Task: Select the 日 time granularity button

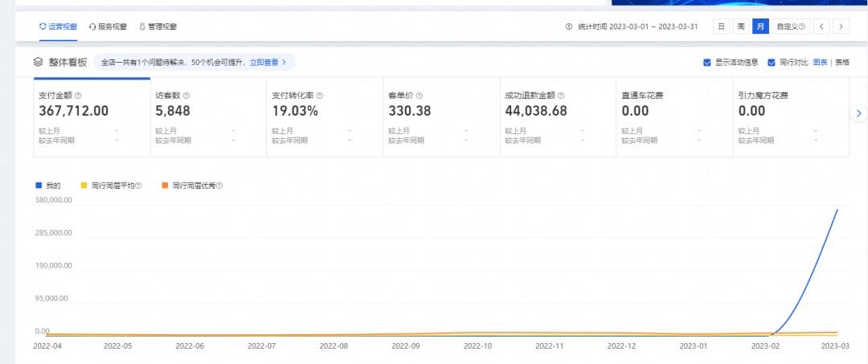Action: click(722, 27)
